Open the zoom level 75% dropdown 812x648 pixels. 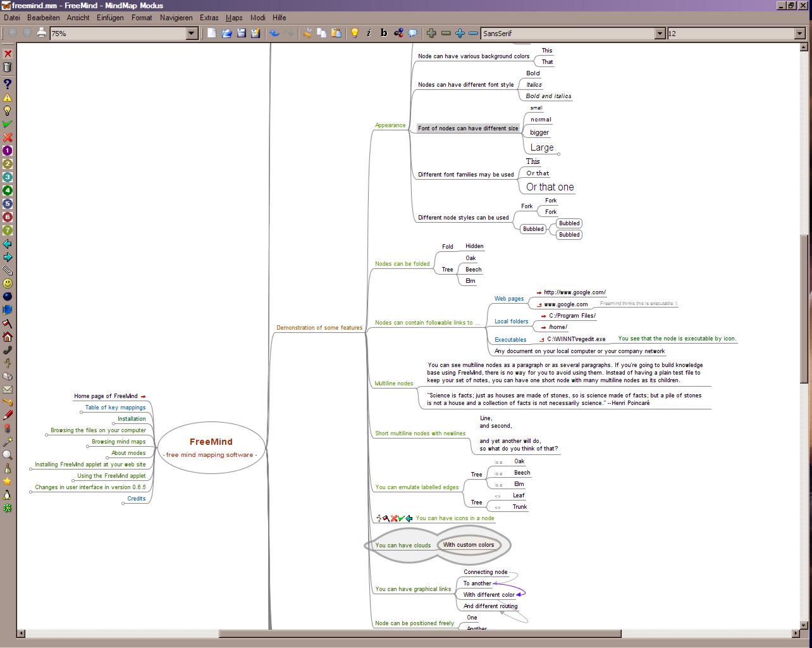(x=192, y=33)
